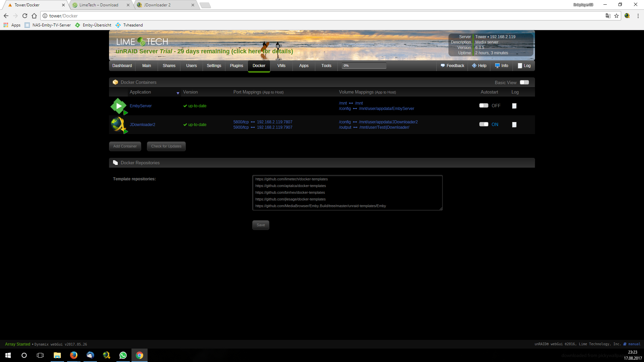The width and height of the screenshot is (644, 362).
Task: Toggle autostart for JDownloader2
Action: [x=484, y=124]
